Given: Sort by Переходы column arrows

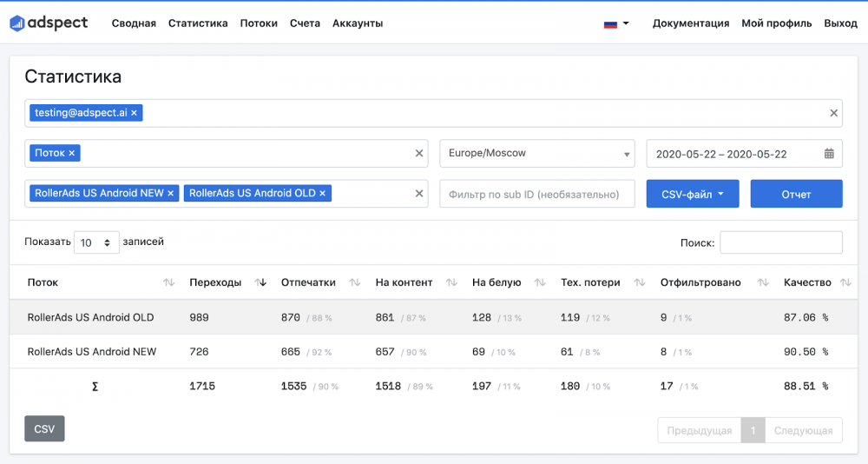Looking at the screenshot, I should pos(260,282).
